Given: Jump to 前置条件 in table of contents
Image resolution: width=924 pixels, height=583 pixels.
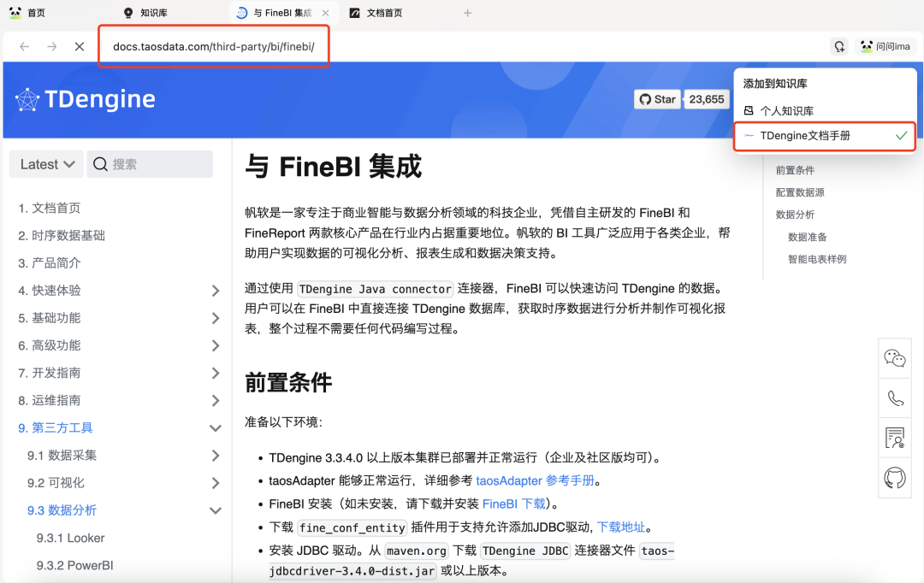Looking at the screenshot, I should click(795, 170).
